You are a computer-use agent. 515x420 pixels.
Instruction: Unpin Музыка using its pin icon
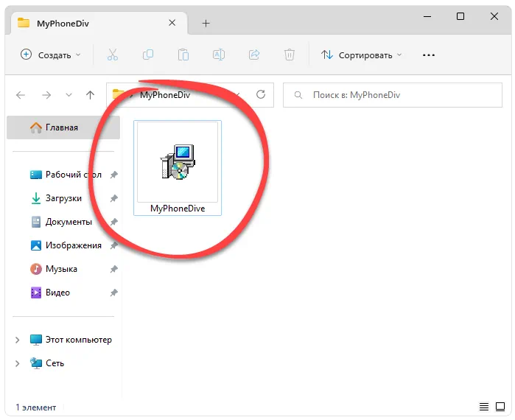pos(113,269)
